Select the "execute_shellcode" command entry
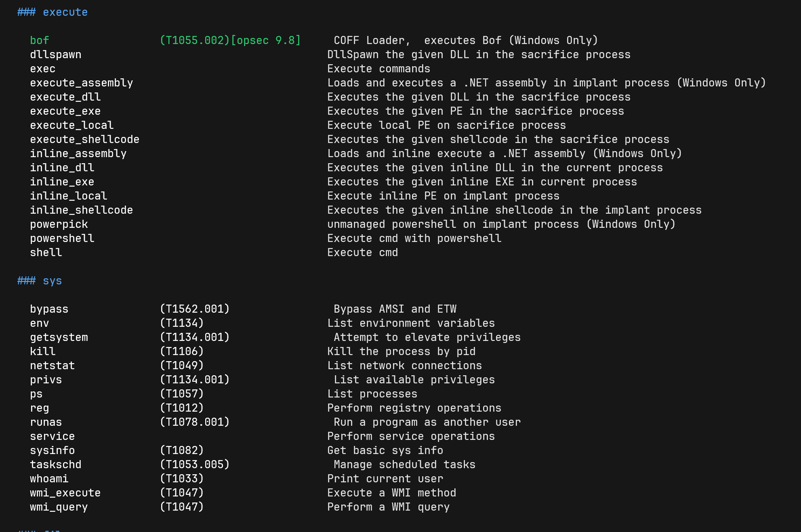Image resolution: width=801 pixels, height=532 pixels. pos(85,139)
